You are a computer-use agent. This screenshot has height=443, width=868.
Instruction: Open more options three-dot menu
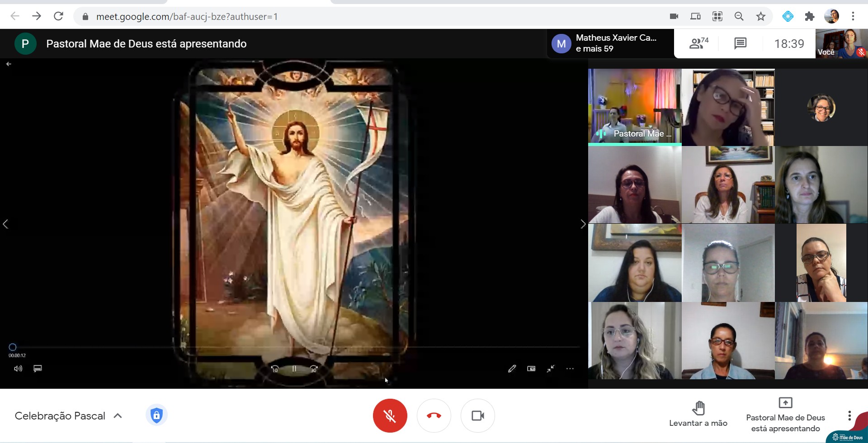pos(849,415)
